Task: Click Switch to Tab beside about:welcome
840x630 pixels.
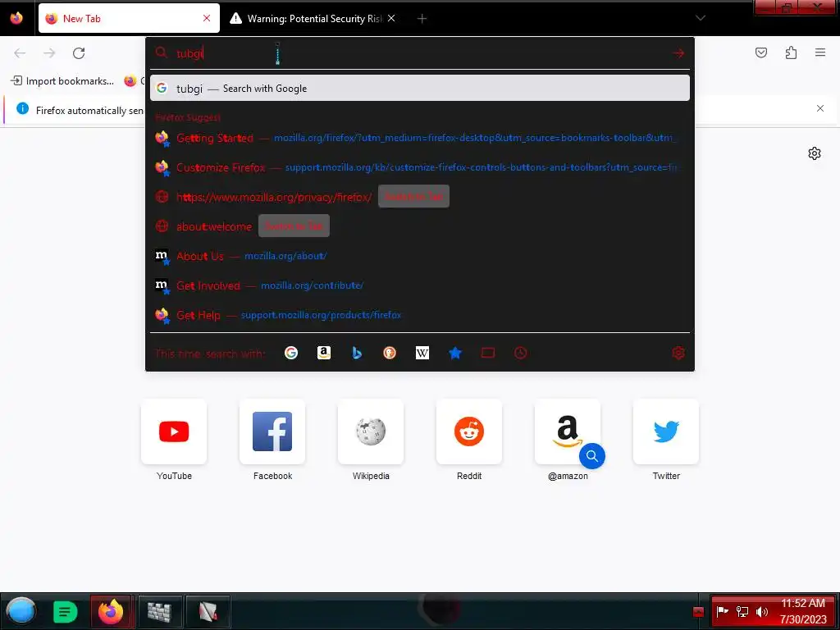Action: tap(294, 226)
